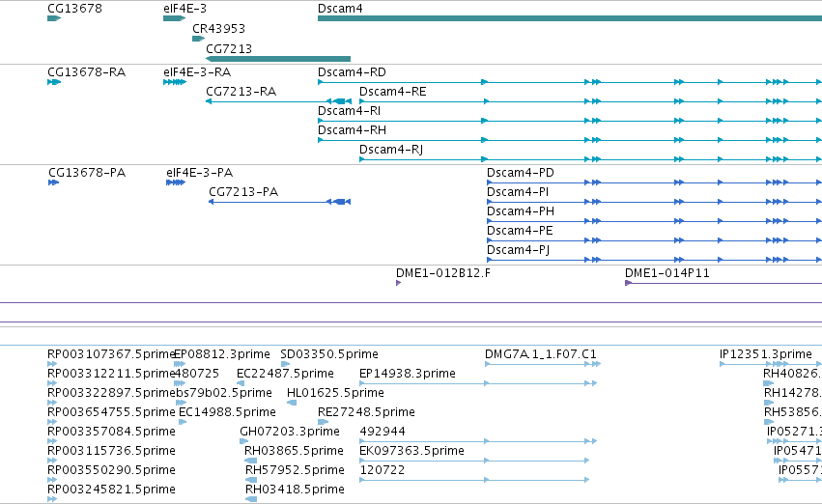Select HL01625.5prime EST
The width and height of the screenshot is (822, 504).
coord(335,393)
